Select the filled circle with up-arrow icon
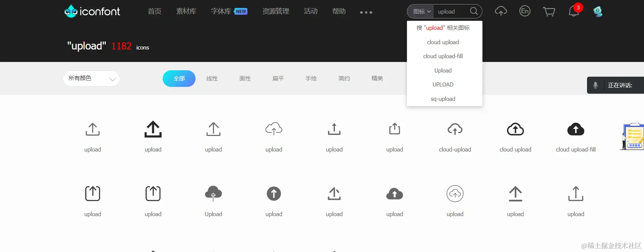The image size is (644, 252). click(x=274, y=194)
